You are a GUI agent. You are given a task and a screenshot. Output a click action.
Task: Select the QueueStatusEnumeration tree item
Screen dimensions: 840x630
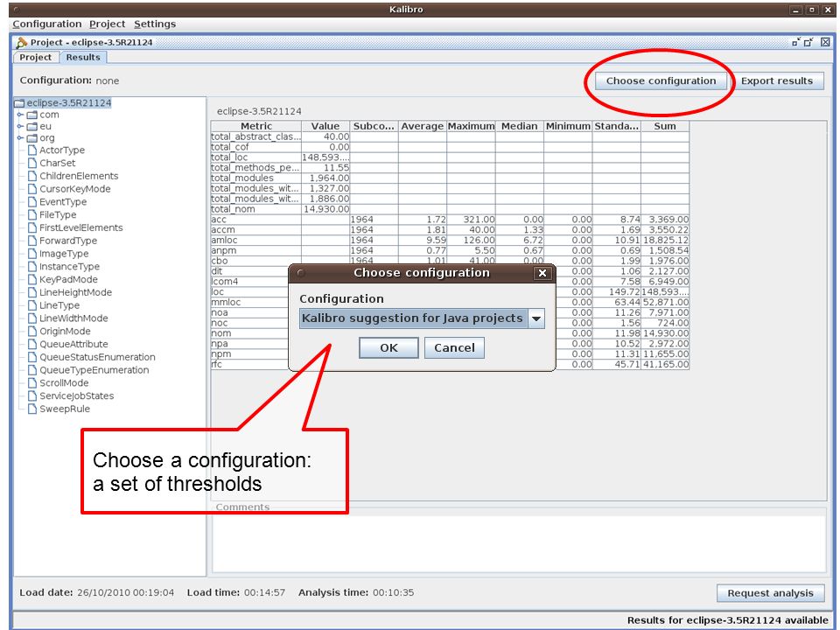pos(97,357)
